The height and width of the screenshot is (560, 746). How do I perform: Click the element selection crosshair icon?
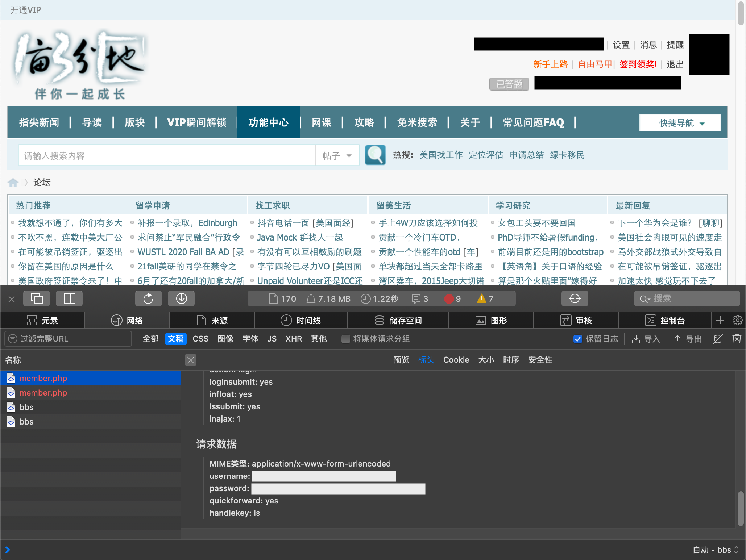(575, 298)
